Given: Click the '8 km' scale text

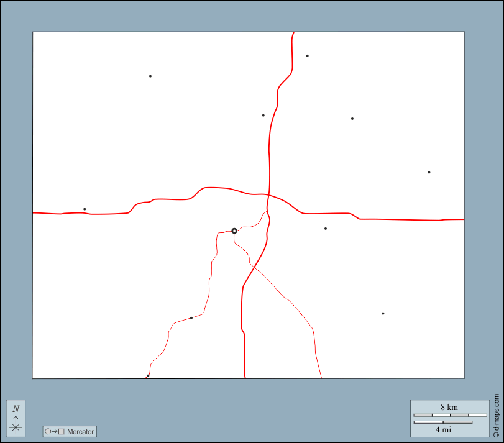Looking at the screenshot, I should (x=449, y=408).
